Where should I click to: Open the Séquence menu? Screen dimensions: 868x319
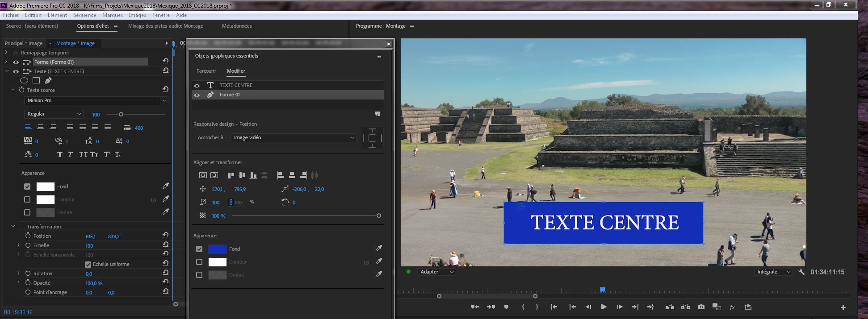click(x=84, y=15)
